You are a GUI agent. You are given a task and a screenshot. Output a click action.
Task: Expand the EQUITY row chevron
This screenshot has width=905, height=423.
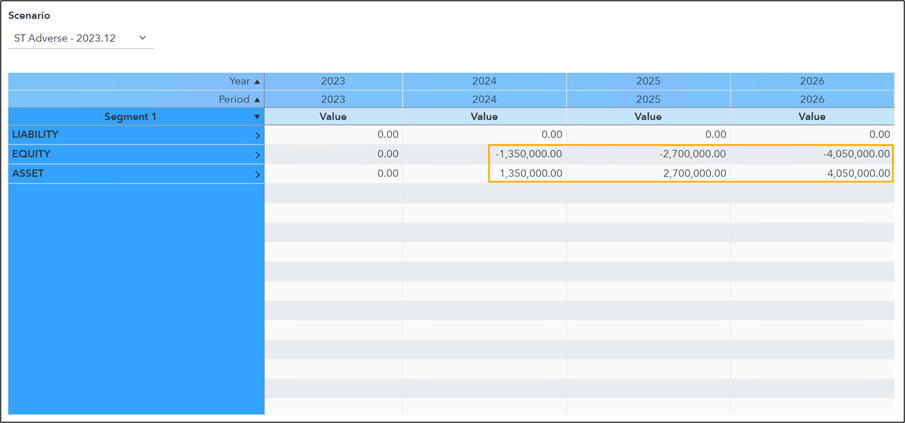(x=257, y=155)
